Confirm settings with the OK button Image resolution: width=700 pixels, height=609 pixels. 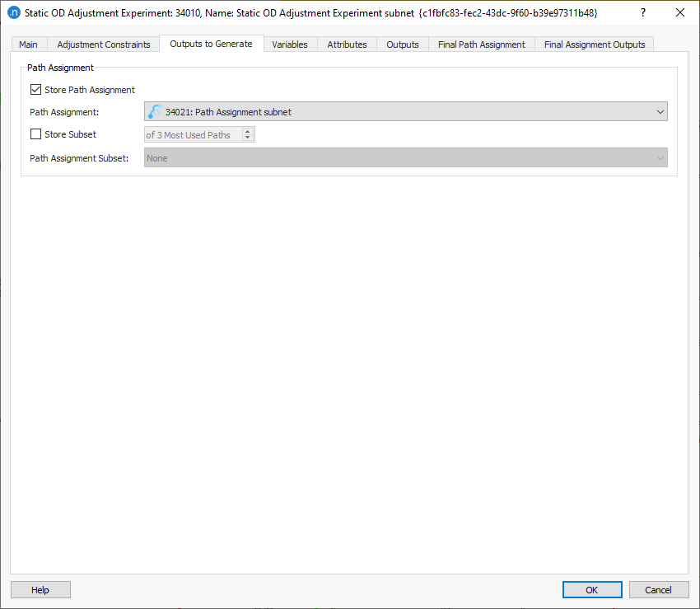pos(592,589)
